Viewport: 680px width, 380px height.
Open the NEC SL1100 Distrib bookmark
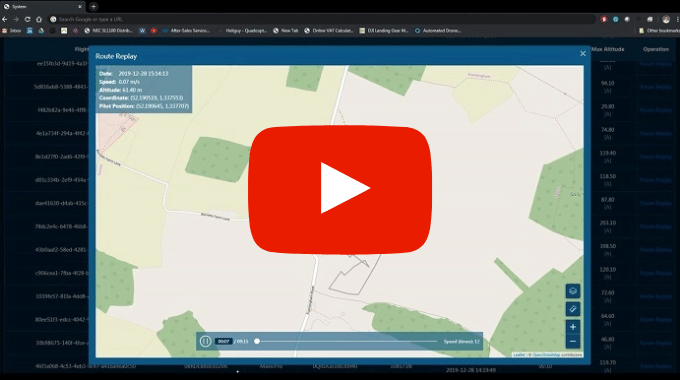click(x=108, y=31)
